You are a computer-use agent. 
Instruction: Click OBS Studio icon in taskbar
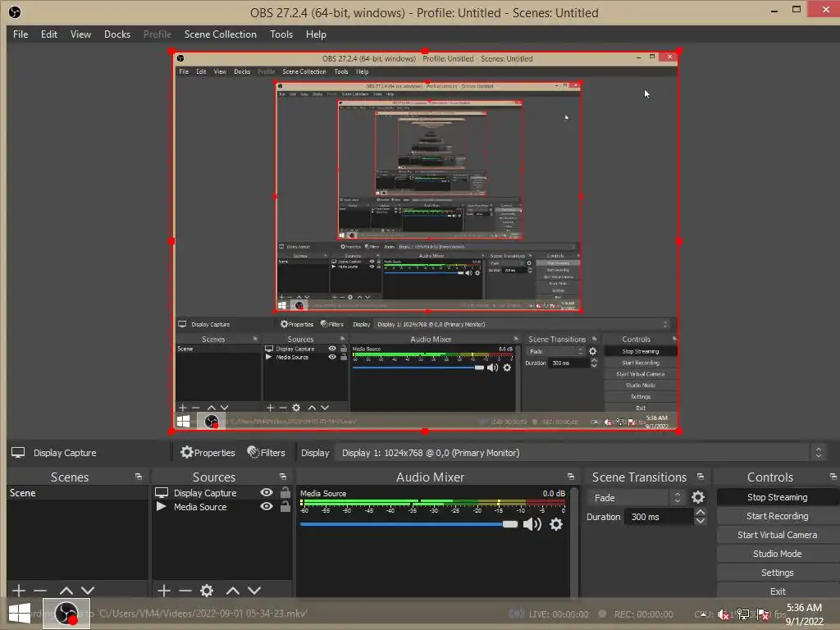click(66, 614)
